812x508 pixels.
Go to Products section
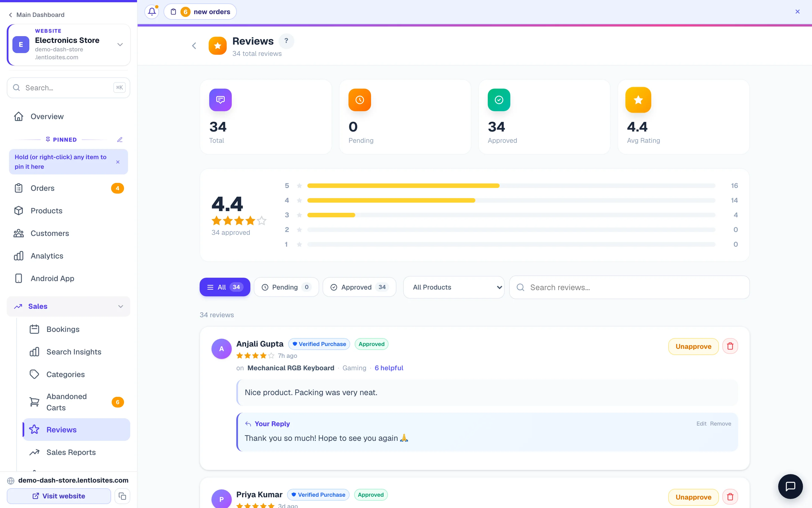click(69, 211)
